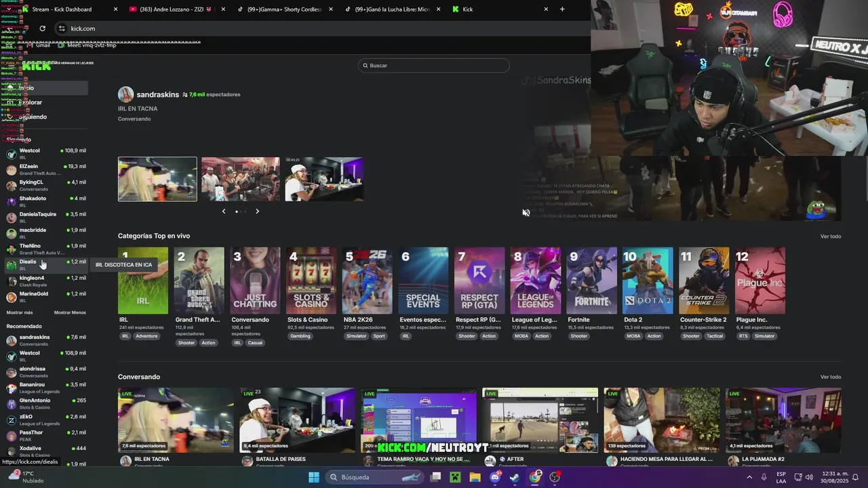Switch to the Ganó la Lucha Libre TikTok tab
This screenshot has height=488, width=868.
392,9
